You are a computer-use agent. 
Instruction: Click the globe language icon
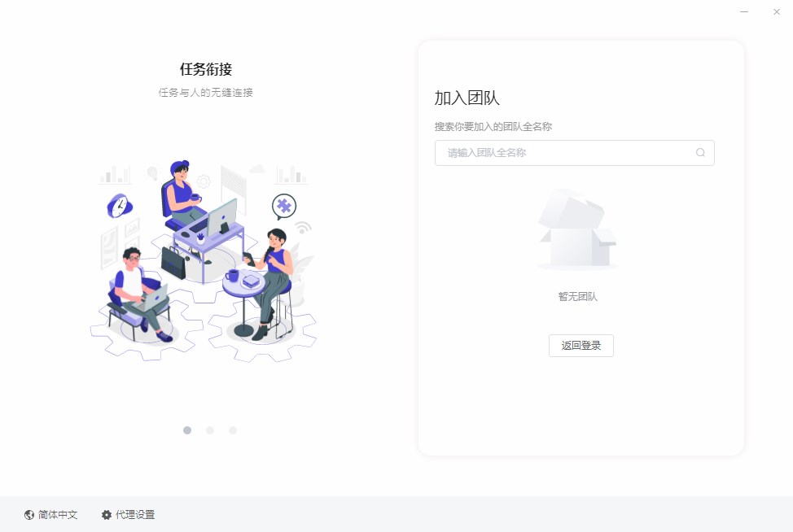point(29,515)
